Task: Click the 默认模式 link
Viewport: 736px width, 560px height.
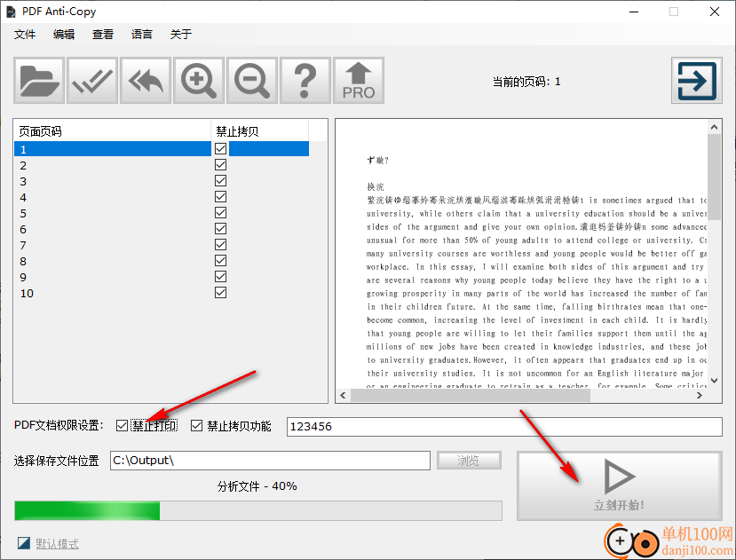Action: 58,543
